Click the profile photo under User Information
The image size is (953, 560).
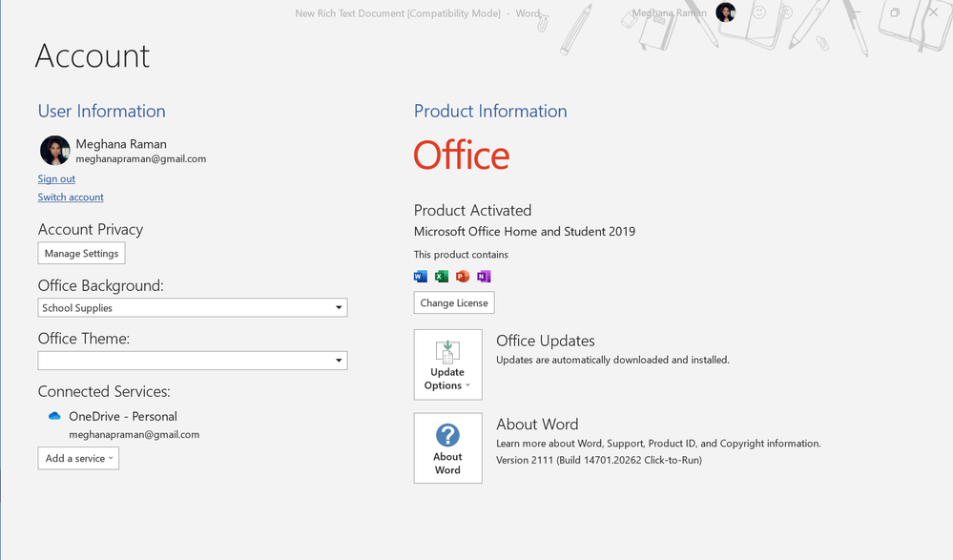tap(54, 150)
